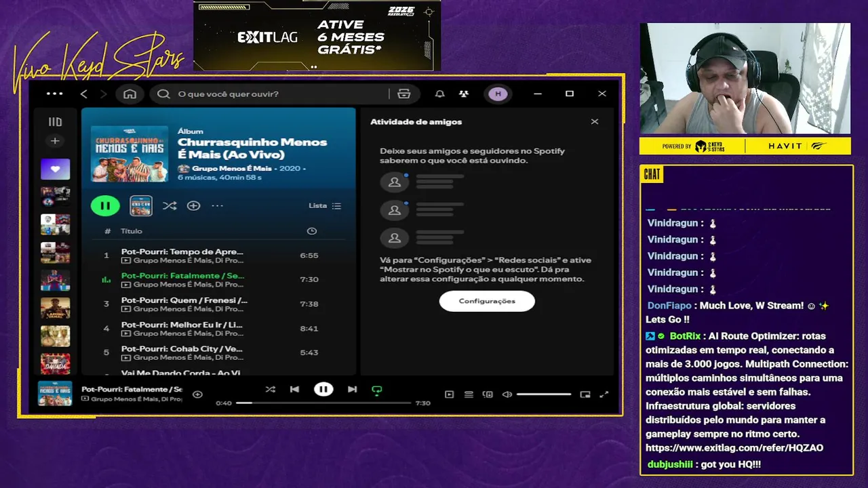Save the album to Your Library

193,205
